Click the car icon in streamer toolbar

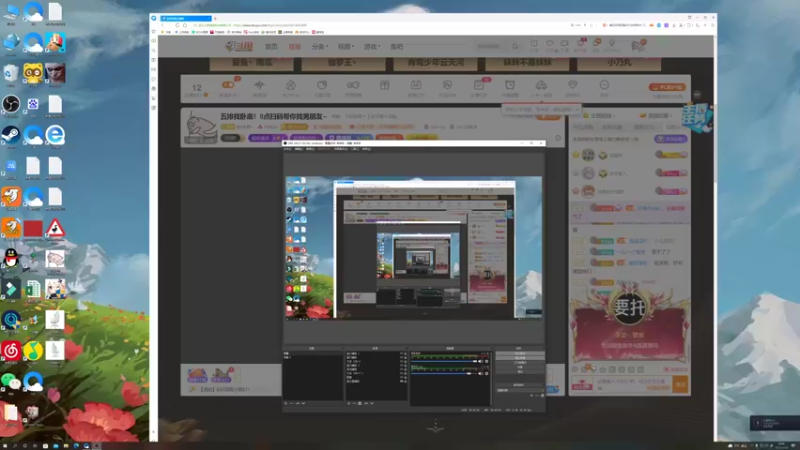541,85
